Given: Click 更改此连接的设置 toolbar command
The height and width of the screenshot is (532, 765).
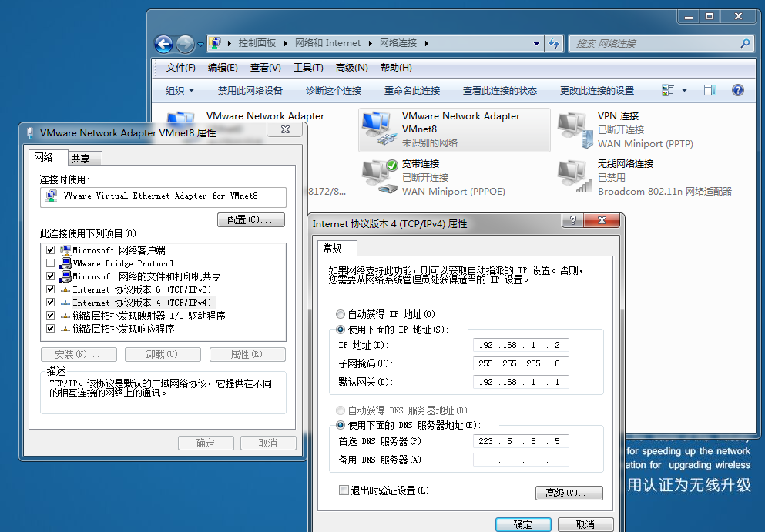Looking at the screenshot, I should 597,90.
